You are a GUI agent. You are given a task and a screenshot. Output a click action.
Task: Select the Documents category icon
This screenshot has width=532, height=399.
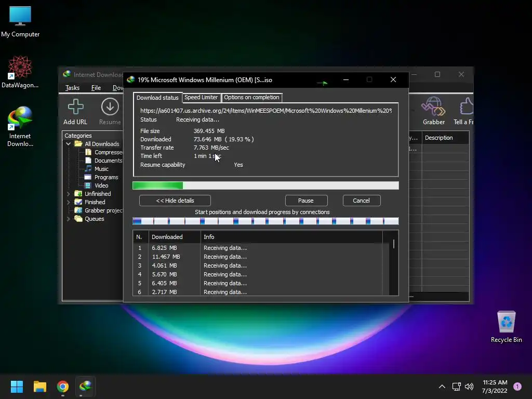tap(88, 160)
